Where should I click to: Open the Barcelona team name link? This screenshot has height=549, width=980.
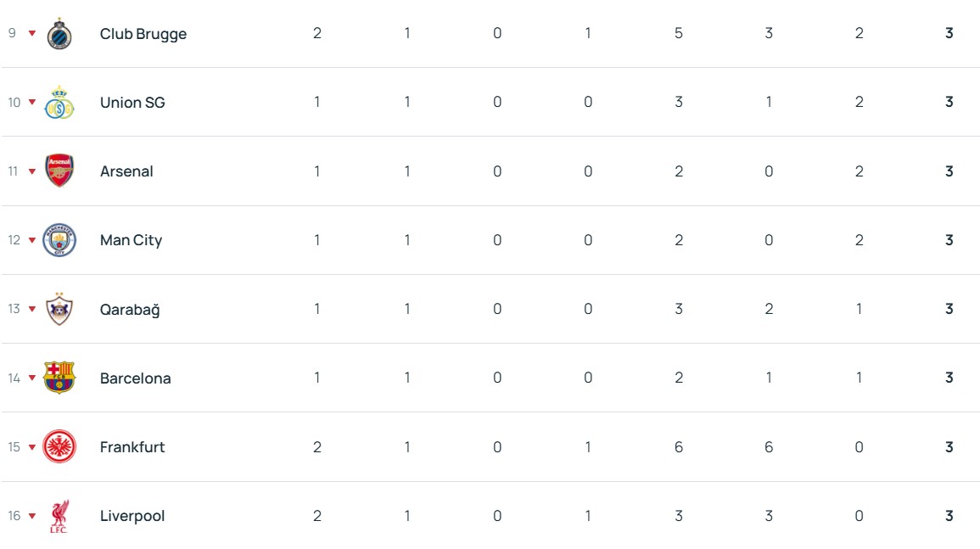[135, 378]
